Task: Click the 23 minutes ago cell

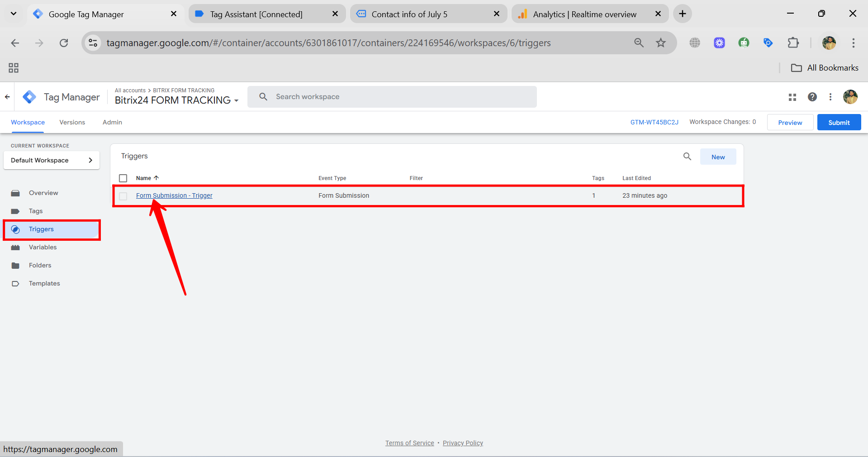Action: pos(645,195)
